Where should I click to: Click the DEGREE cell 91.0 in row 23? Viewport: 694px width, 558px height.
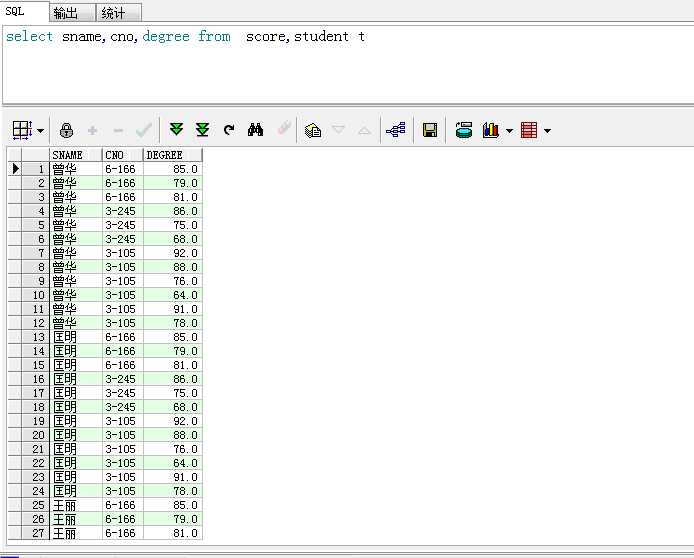[x=173, y=477]
